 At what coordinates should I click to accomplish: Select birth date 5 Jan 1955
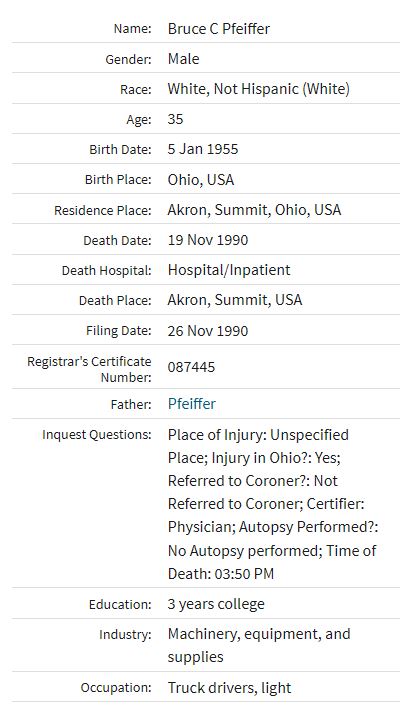(203, 149)
